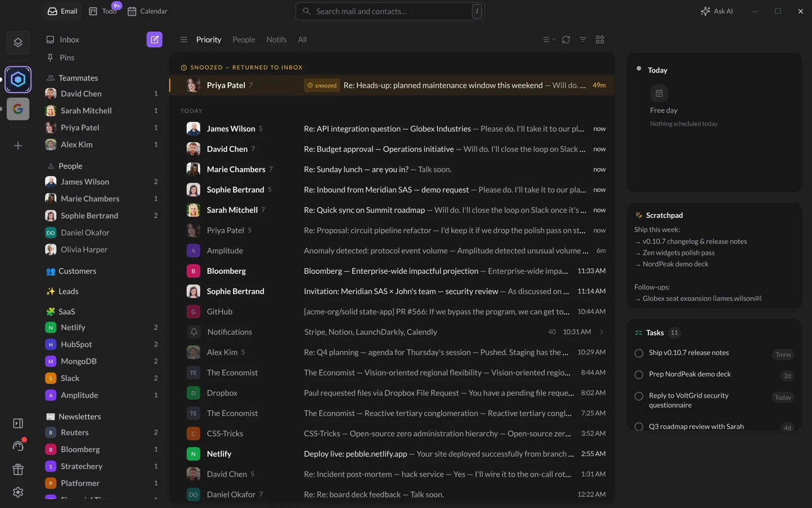Select the hexagon account icon
The width and height of the screenshot is (812, 508).
click(x=18, y=79)
